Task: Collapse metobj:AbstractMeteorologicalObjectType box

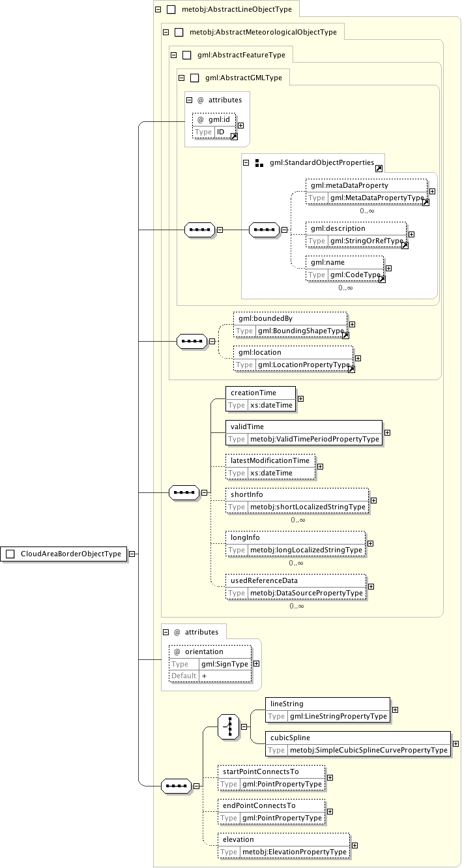Action: 166,32
